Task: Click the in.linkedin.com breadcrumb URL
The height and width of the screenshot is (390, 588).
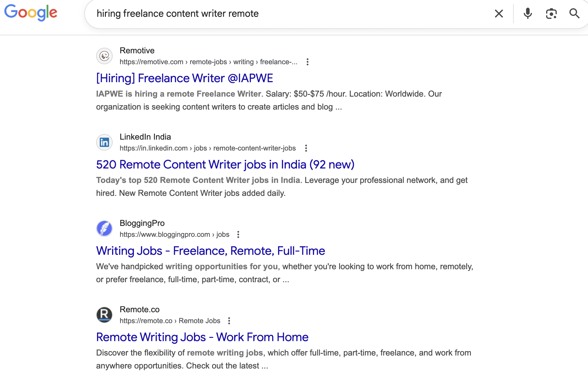Action: 207,148
